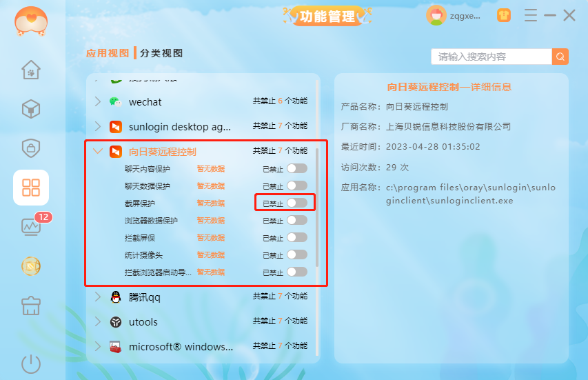Expand the microsoft windows row chevron
588x380 pixels.
(98, 346)
